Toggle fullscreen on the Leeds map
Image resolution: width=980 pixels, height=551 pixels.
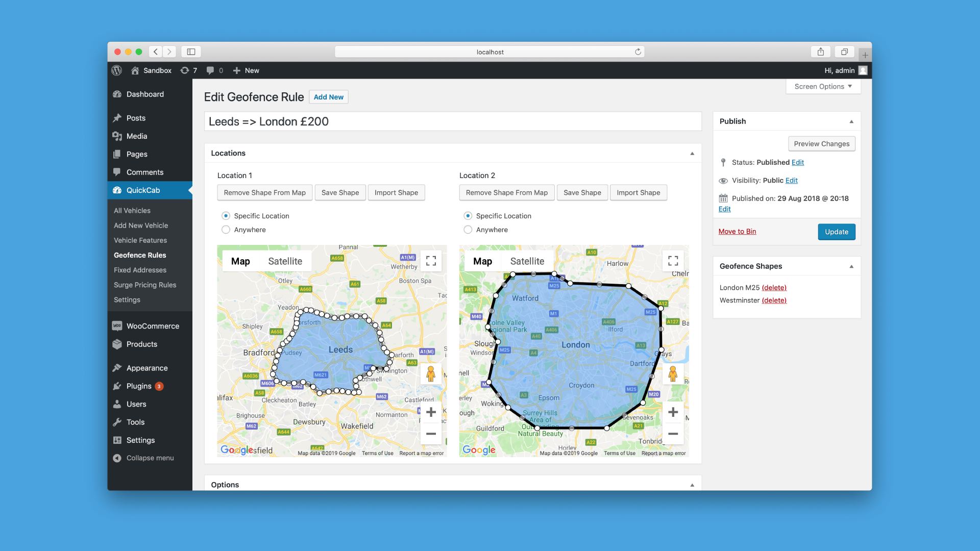(x=431, y=261)
